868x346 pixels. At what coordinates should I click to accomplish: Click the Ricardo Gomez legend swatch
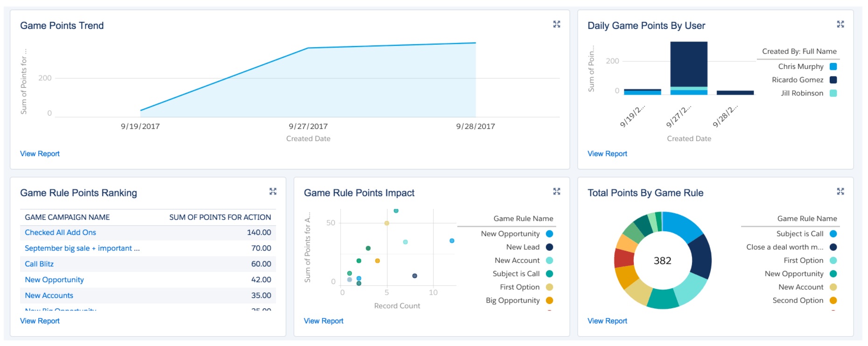[x=833, y=80]
